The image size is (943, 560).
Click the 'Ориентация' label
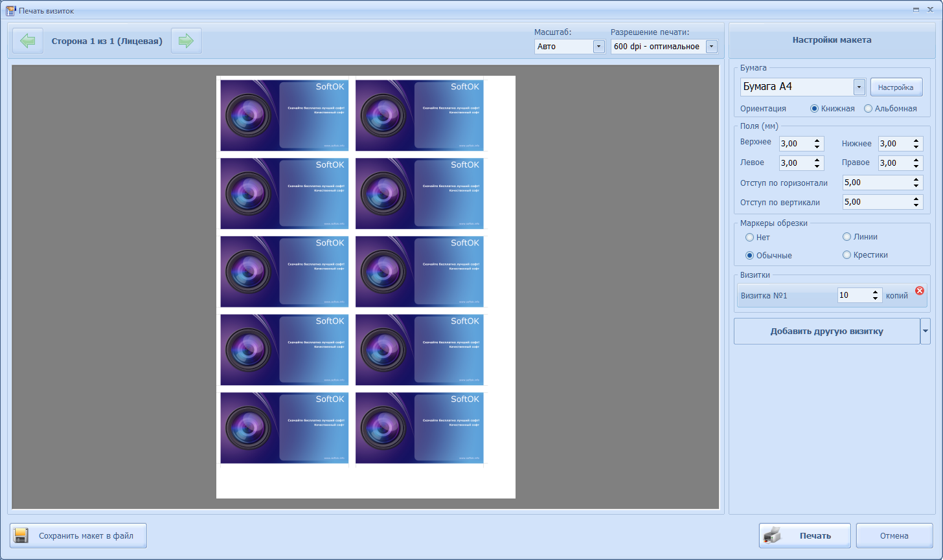coord(763,109)
